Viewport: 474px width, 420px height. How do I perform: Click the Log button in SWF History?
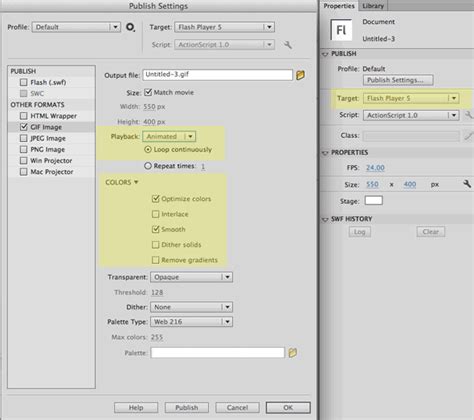tap(360, 232)
